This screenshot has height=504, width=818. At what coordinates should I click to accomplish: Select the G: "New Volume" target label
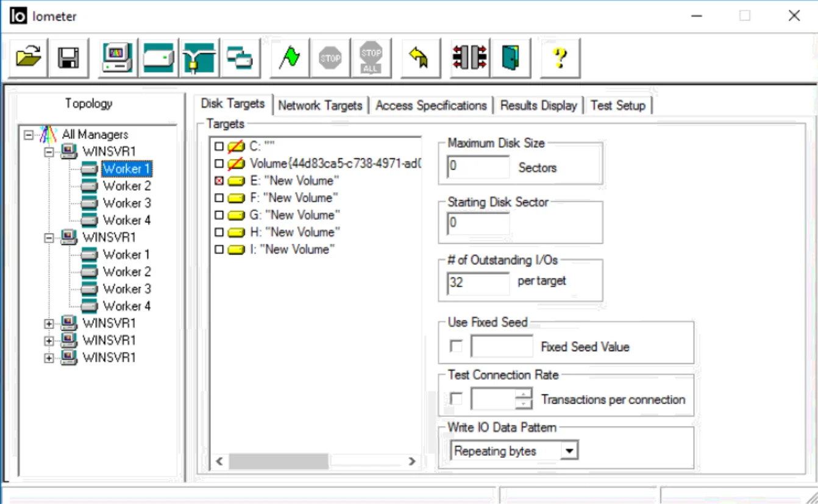click(x=295, y=215)
